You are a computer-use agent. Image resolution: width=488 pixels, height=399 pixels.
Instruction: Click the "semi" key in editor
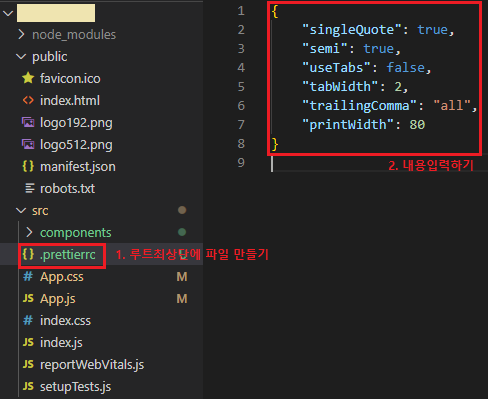pyautogui.click(x=325, y=49)
